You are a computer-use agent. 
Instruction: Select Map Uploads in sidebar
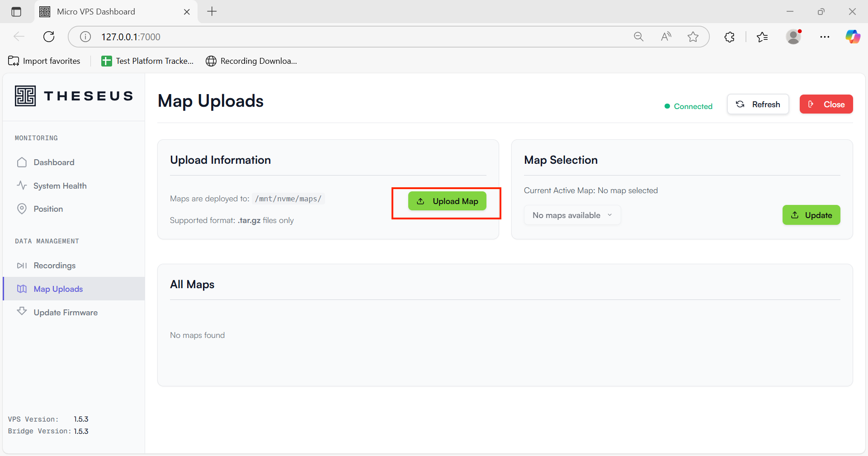[58, 289]
